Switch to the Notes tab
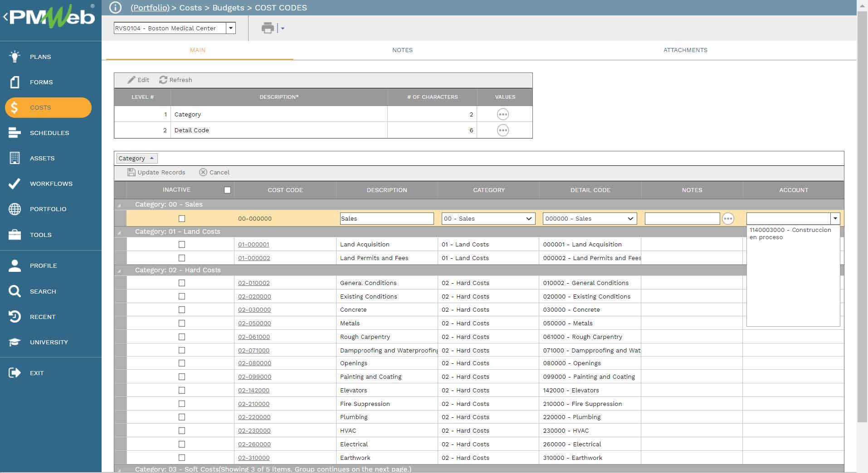This screenshot has height=473, width=868. (402, 50)
